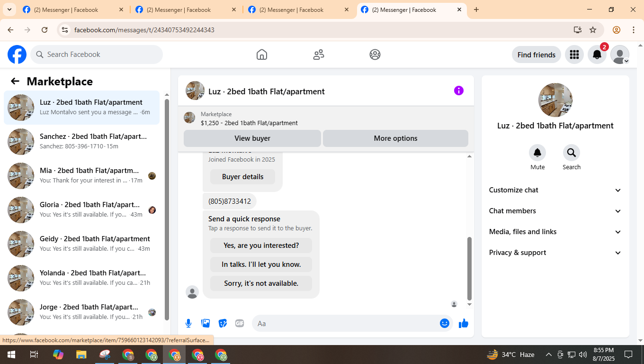This screenshot has width=644, height=364.
Task: Expand Media, files and links section
Action: click(x=555, y=232)
